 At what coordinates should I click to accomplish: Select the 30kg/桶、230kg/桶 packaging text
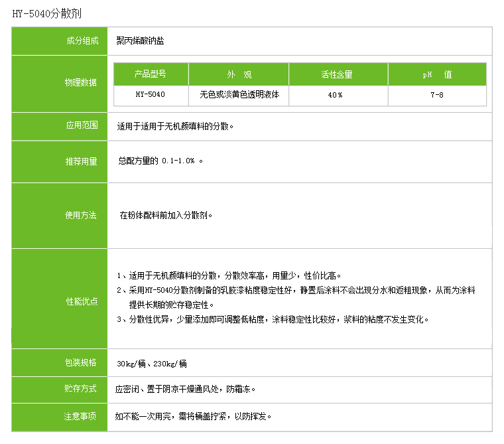click(152, 364)
